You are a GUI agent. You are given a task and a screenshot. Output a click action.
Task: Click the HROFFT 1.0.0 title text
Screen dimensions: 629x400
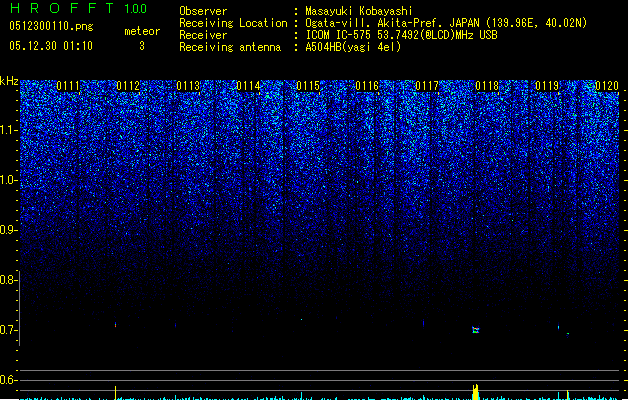(79, 8)
